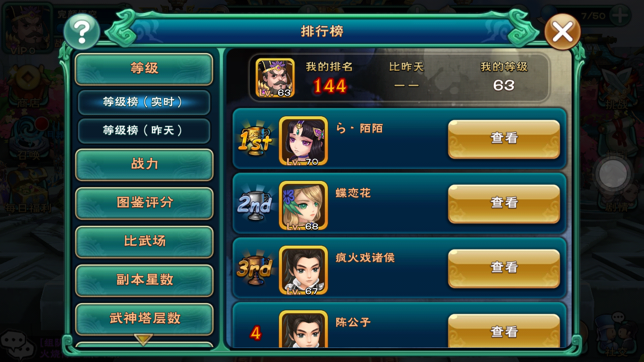This screenshot has width=644, height=362.
Task: Open the avatar of first-place player ら·陌陌
Action: click(303, 141)
